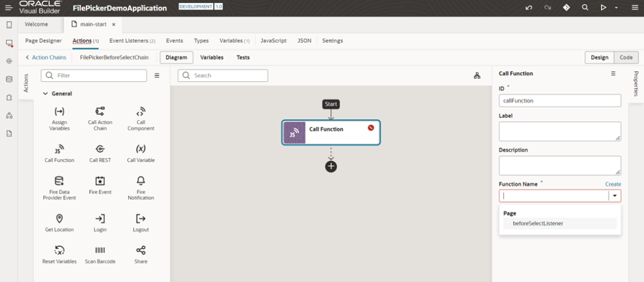Choose the Fire Notification bell icon
This screenshot has width=644, height=282.
click(141, 181)
